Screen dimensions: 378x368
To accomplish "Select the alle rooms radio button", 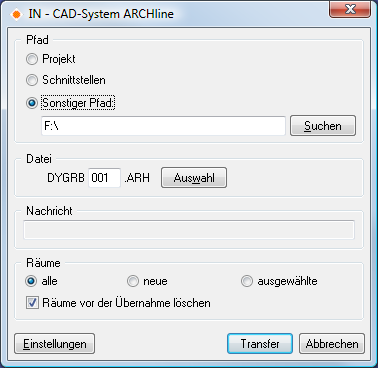I will click(x=31, y=281).
